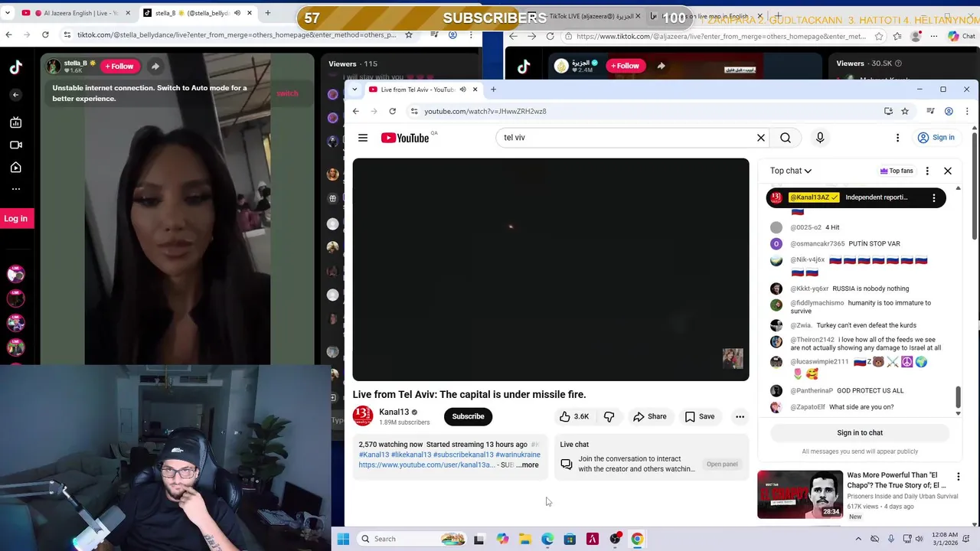Start voice search with the microphone icon
The image size is (980, 551).
(x=820, y=138)
